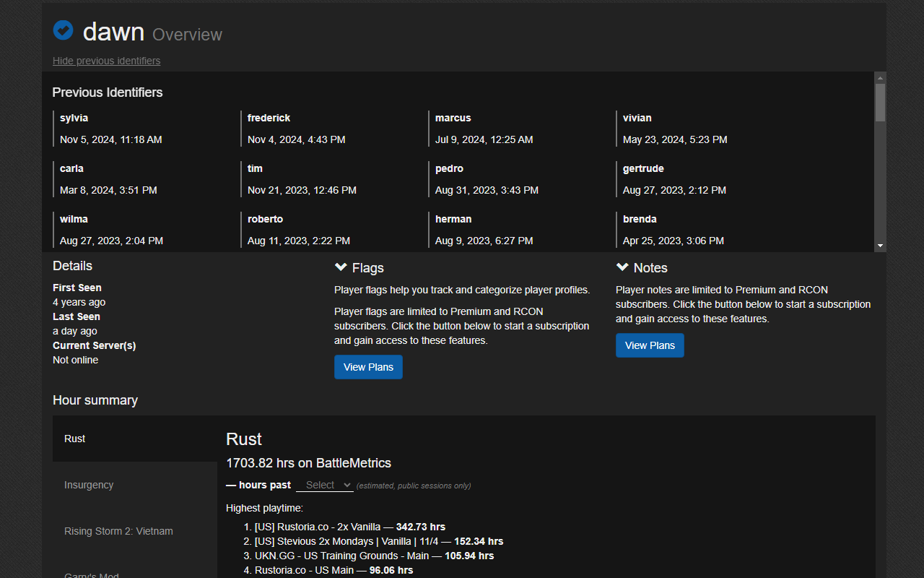The height and width of the screenshot is (578, 924).
Task: Collapse the Flags section using its chevron
Action: coord(341,266)
